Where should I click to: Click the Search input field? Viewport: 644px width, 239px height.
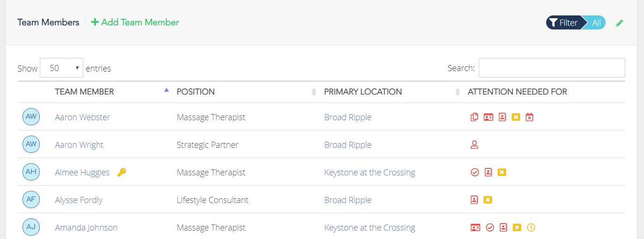pyautogui.click(x=552, y=68)
